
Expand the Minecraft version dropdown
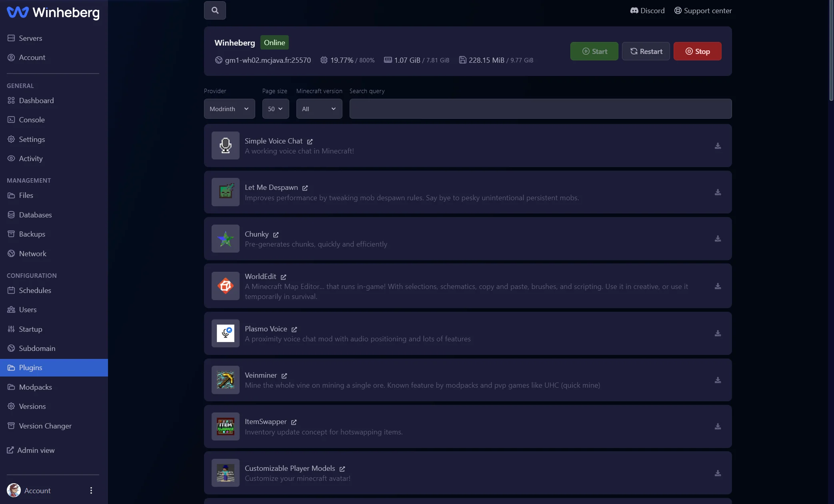click(319, 109)
